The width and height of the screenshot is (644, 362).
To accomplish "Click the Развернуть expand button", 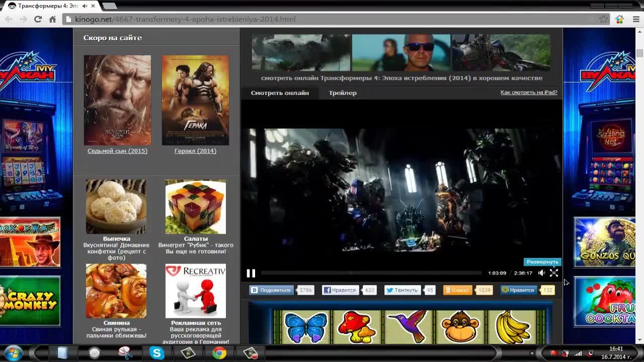I will point(542,262).
